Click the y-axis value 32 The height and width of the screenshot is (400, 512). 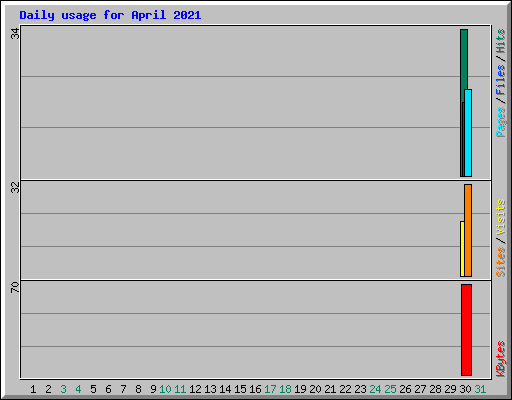tap(15, 188)
